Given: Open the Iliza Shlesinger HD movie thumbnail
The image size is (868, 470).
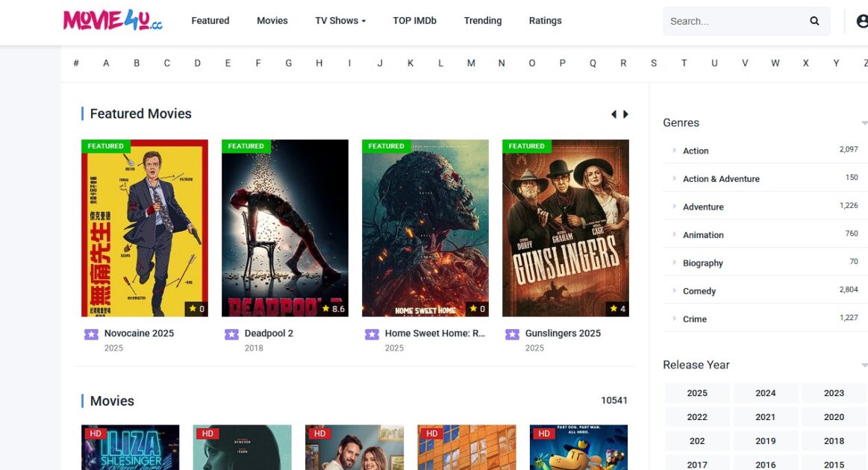Looking at the screenshot, I should (130, 448).
